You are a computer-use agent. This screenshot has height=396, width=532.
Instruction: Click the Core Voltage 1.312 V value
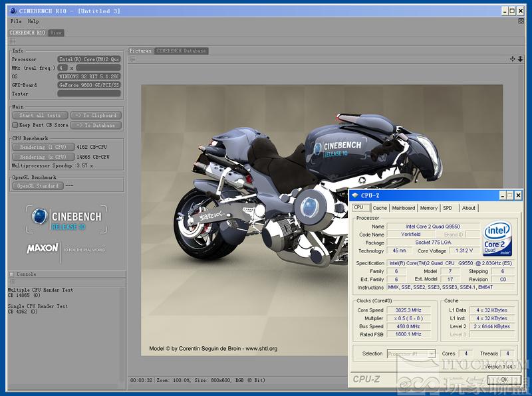tap(464, 250)
